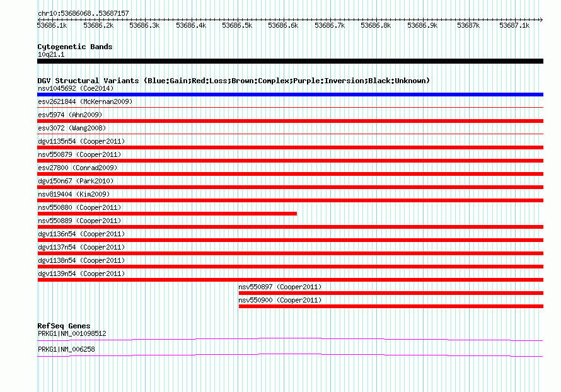
Task: Click the 53686.6k ruler tick label
Action: click(x=284, y=25)
